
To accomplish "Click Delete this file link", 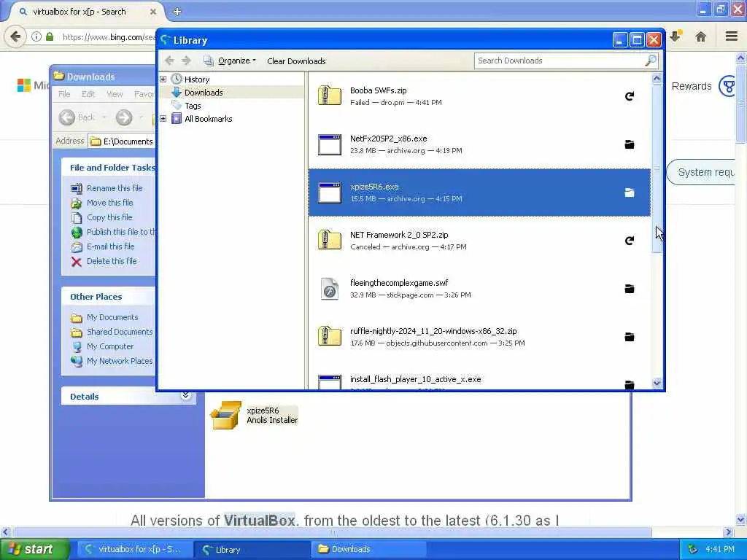I will coord(112,261).
